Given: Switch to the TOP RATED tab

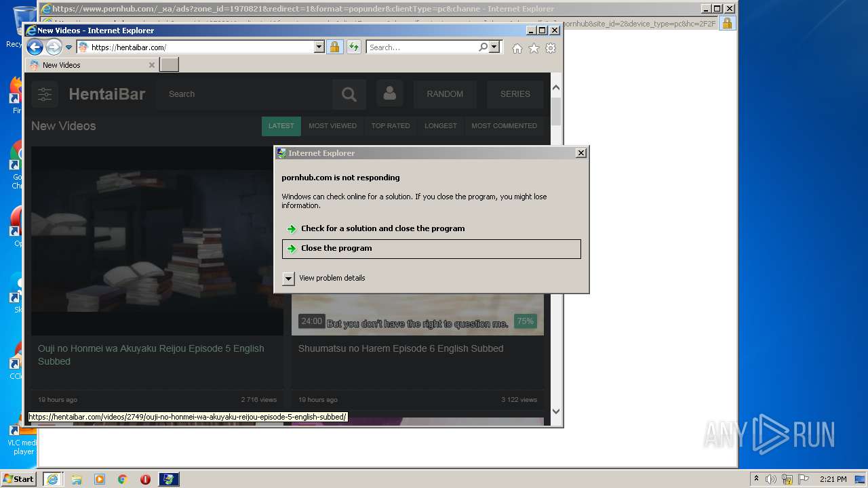Looking at the screenshot, I should 391,126.
